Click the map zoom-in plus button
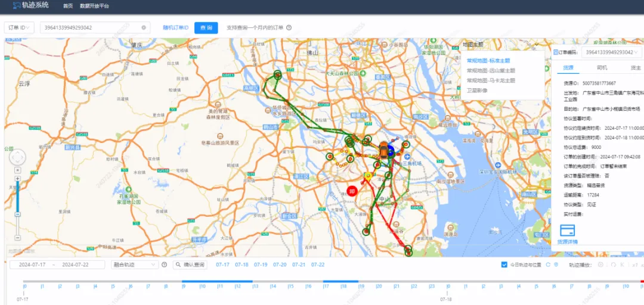Screen dimensions: 644x305 click(x=18, y=178)
